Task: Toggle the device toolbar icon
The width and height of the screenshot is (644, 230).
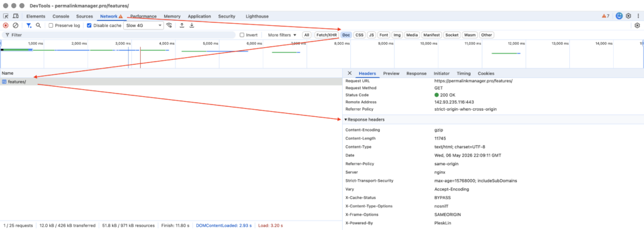Action: point(16,16)
